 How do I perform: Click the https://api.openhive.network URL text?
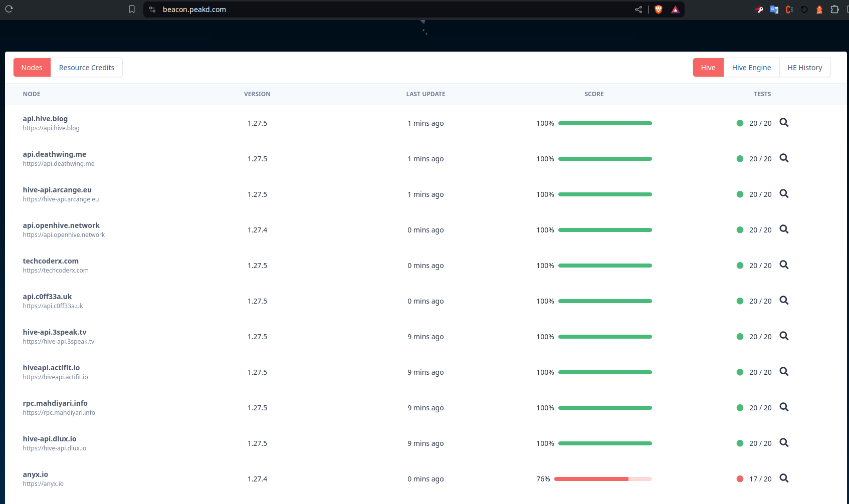[64, 235]
